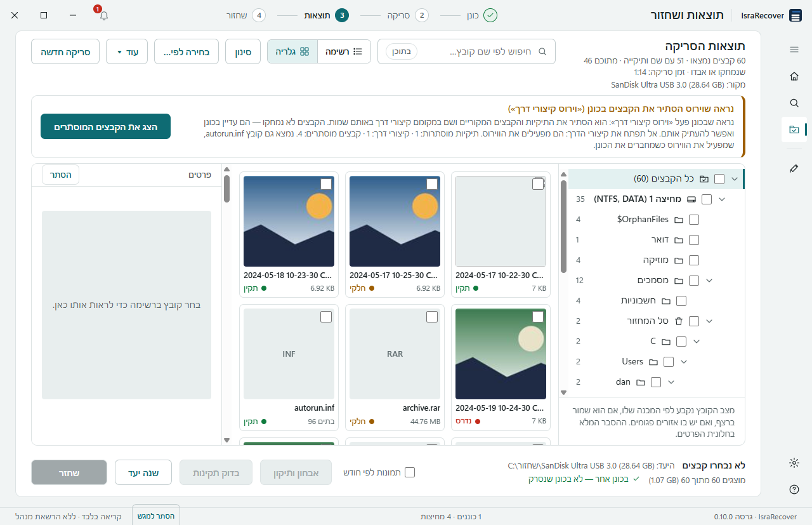Image resolution: width=812 pixels, height=525 pixels.
Task: Click the folder icon beside מסמכים
Action: (679, 281)
